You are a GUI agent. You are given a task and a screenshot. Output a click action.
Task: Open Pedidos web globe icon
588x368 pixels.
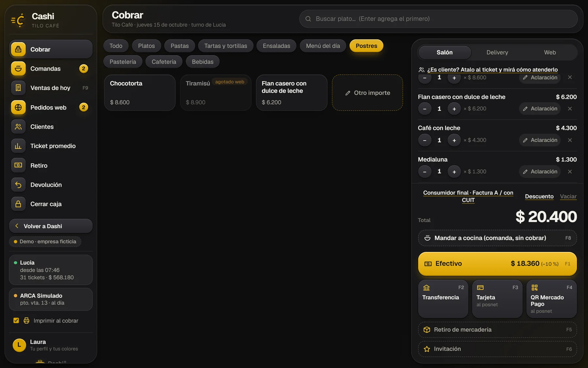pos(18,107)
